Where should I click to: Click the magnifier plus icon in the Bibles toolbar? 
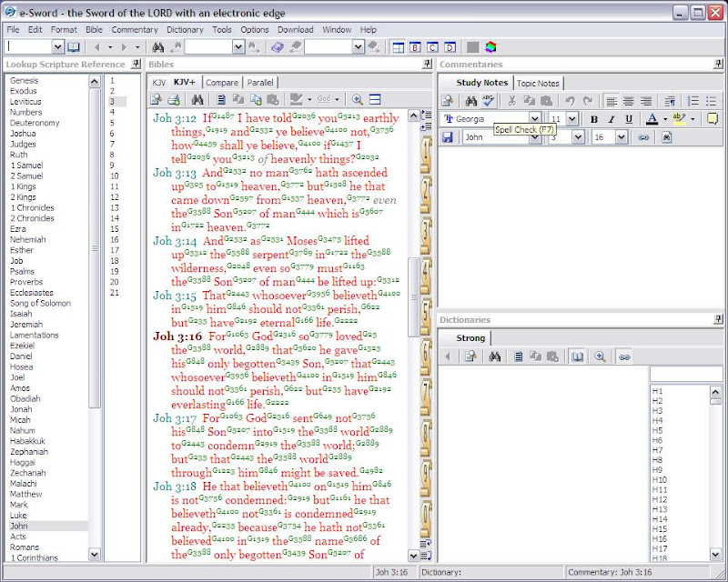pyautogui.click(x=357, y=99)
